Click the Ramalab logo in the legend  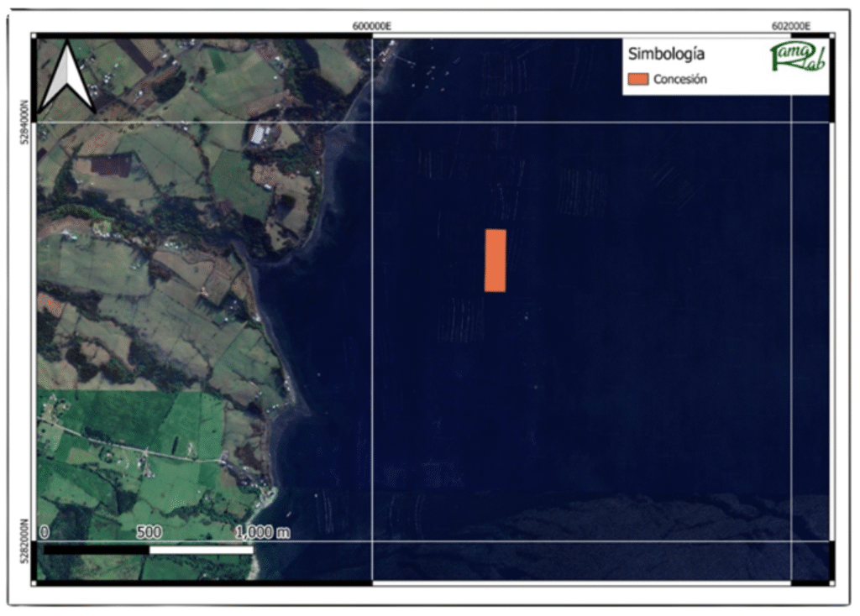pos(798,58)
